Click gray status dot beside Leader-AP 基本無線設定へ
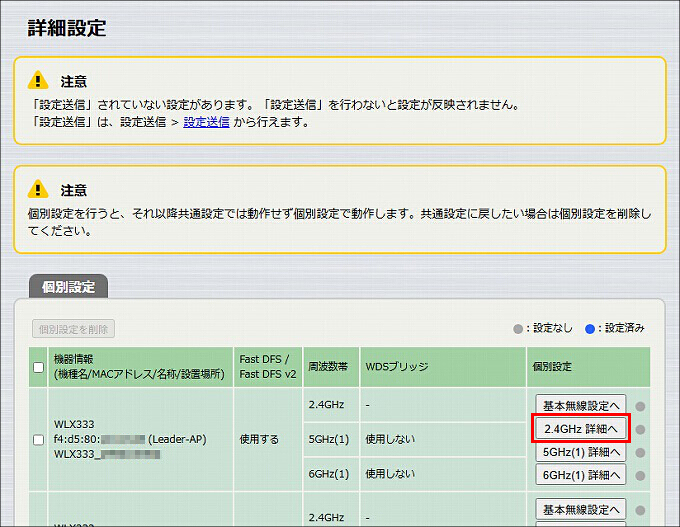 pos(640,406)
